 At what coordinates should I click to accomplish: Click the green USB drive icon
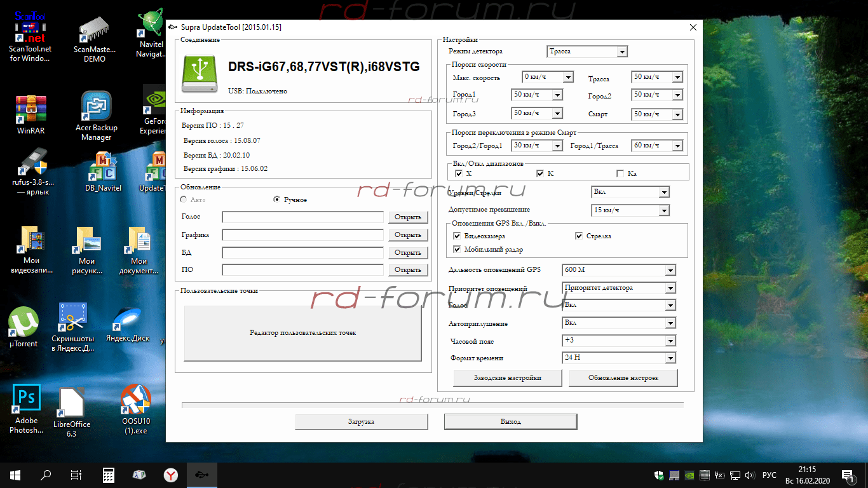click(x=201, y=73)
